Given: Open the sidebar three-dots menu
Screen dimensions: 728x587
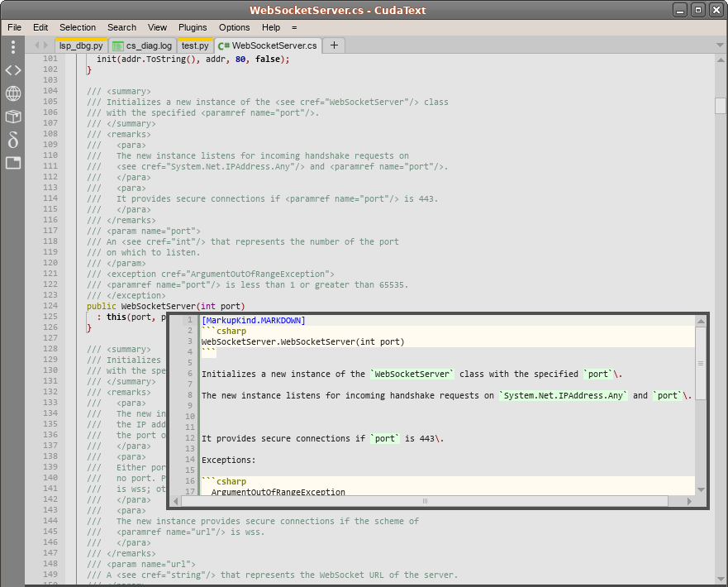Looking at the screenshot, I should (x=13, y=46).
